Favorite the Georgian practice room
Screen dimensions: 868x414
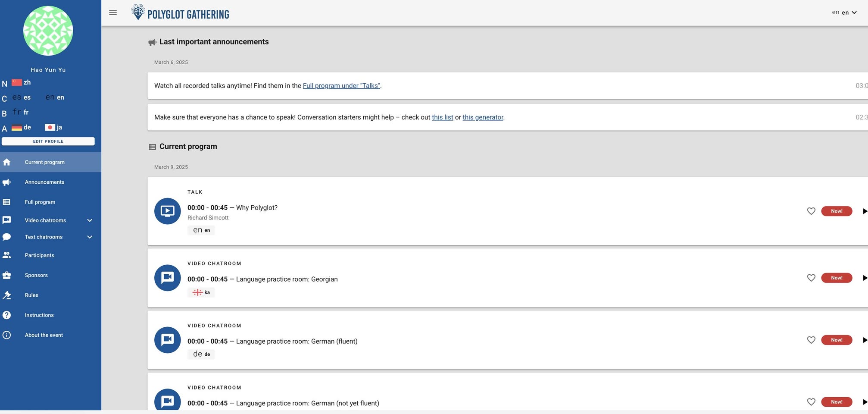811,278
